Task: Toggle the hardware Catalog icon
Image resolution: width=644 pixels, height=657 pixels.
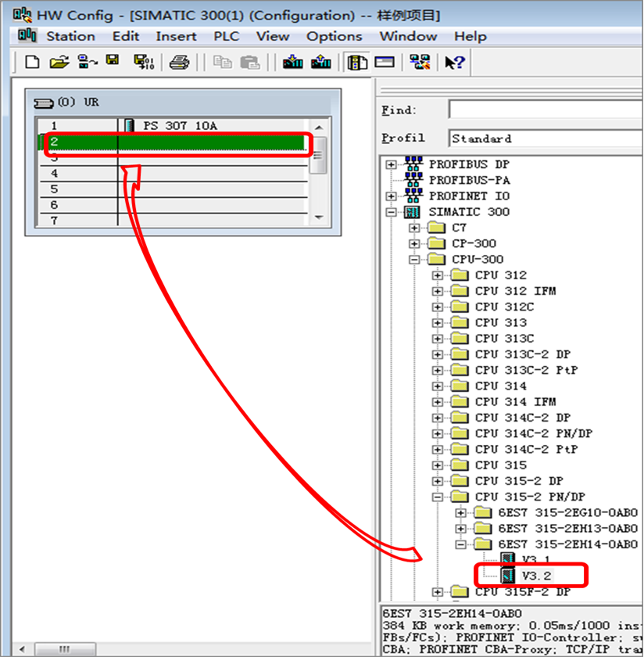Action: [x=357, y=63]
